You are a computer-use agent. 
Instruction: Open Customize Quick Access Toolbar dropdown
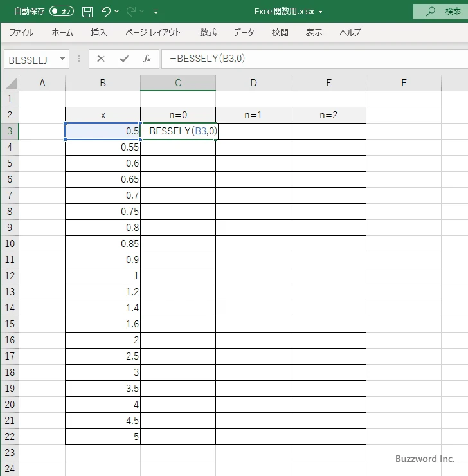coord(156,12)
